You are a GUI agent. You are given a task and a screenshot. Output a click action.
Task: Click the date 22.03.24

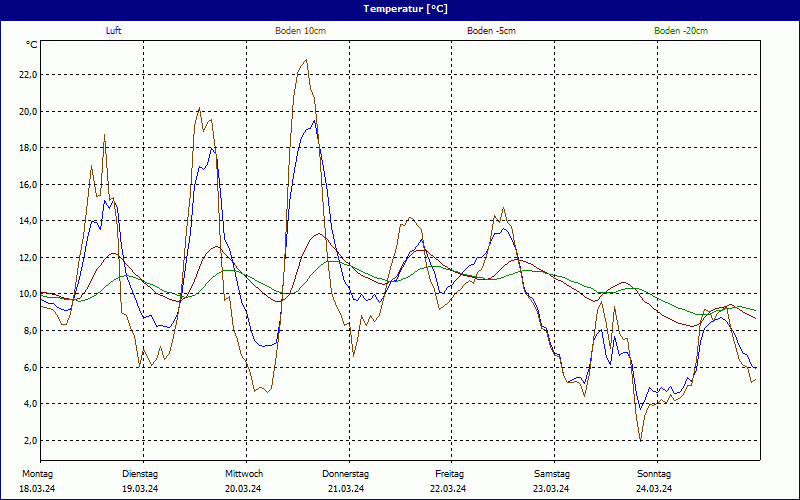coord(448,489)
